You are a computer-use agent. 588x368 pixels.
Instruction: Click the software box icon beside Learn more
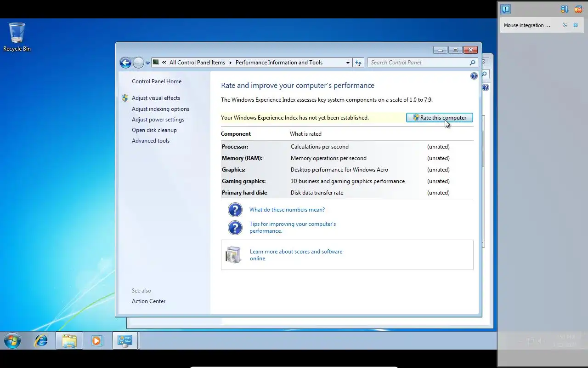[233, 255]
